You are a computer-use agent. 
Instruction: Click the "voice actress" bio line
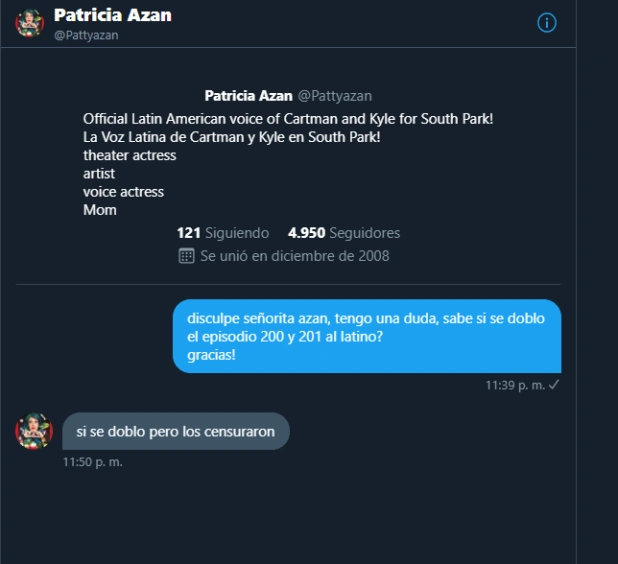(x=123, y=192)
